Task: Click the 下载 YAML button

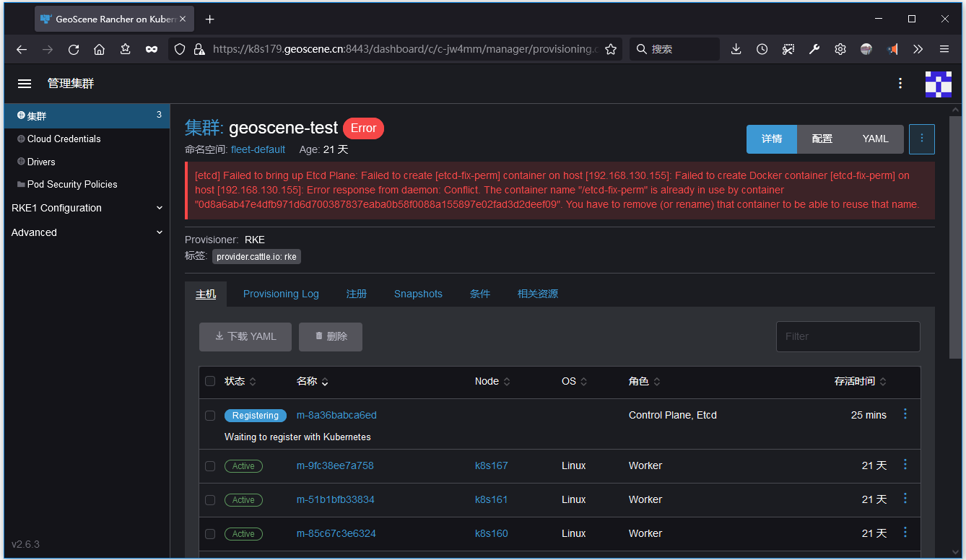Action: click(245, 336)
